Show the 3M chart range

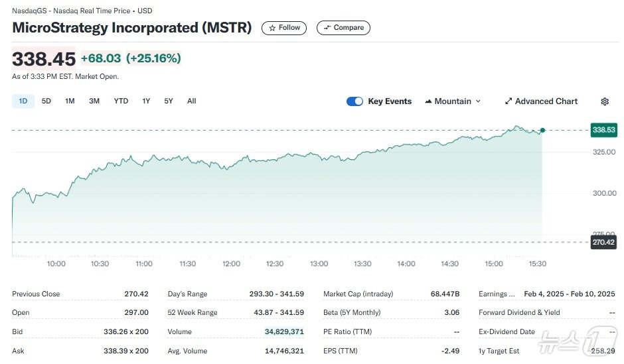(94, 101)
